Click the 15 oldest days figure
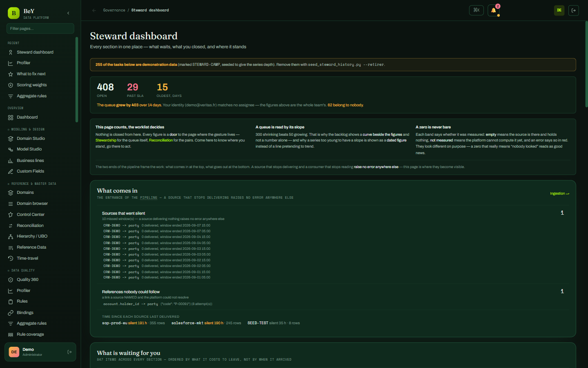 point(163,87)
